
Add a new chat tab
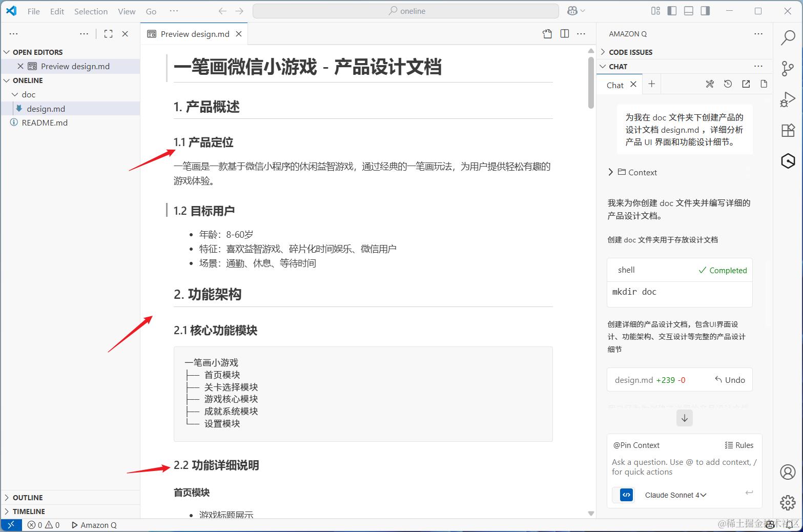(652, 84)
